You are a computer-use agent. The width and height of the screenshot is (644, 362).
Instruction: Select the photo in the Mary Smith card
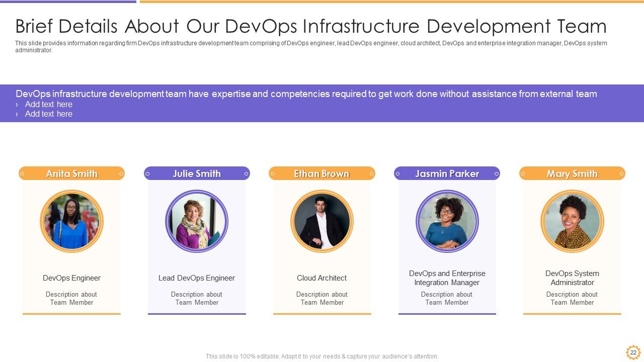572,221
